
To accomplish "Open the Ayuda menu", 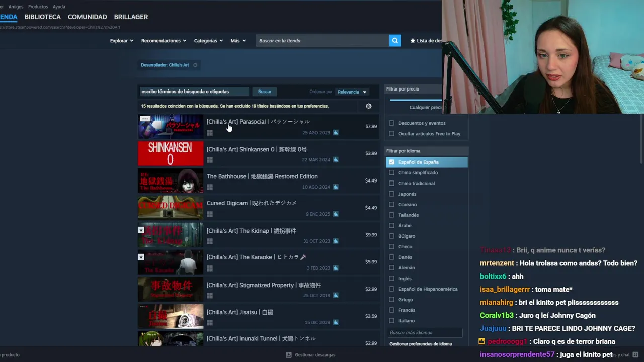I will [x=59, y=7].
